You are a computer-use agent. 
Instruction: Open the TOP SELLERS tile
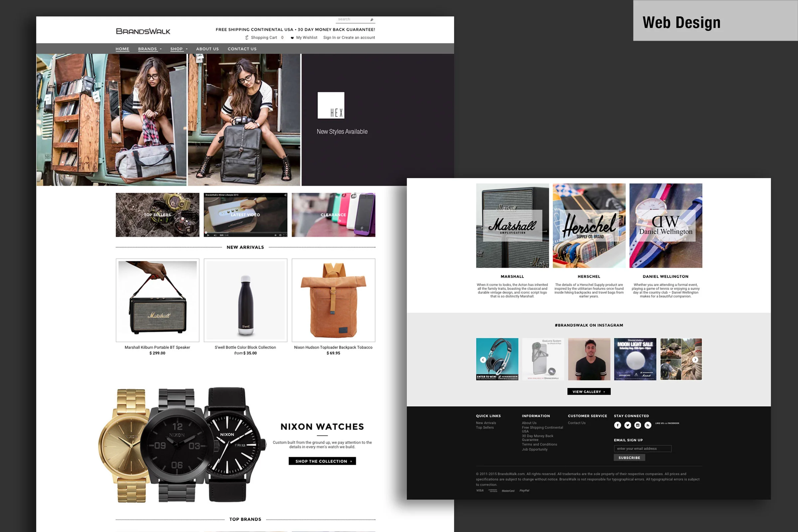[x=157, y=215]
